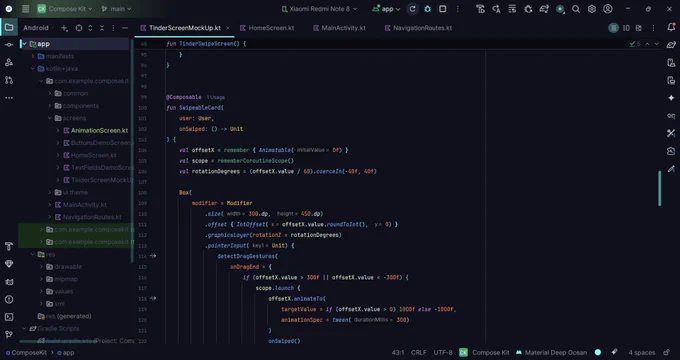Switch to TinderScreenMockUp.kt tab

tap(185, 28)
